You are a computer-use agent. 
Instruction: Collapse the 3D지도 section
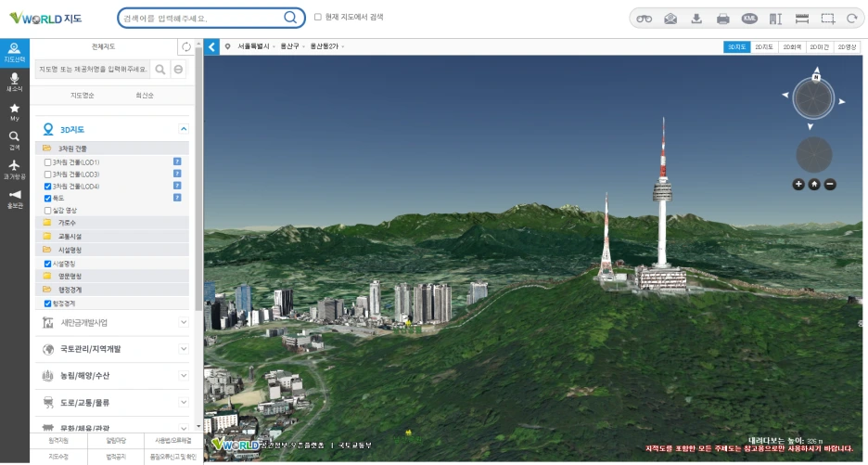(x=184, y=129)
